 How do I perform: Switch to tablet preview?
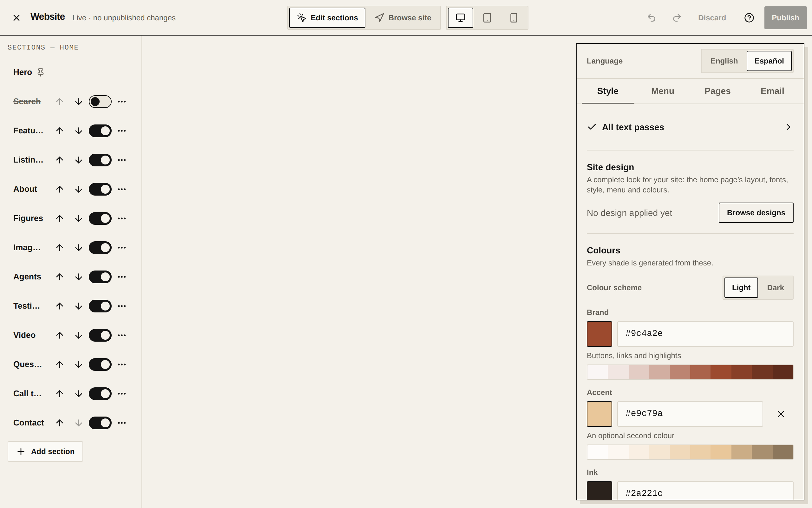pos(487,18)
